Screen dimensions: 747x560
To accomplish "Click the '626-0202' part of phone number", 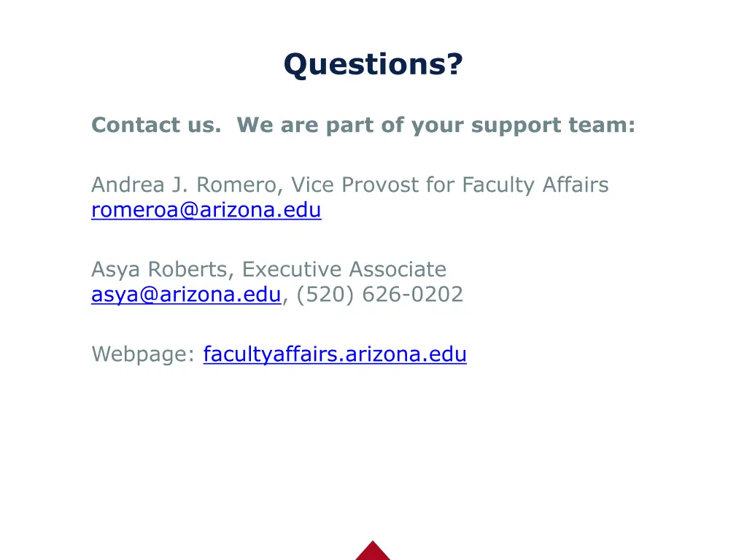I will tap(413, 295).
